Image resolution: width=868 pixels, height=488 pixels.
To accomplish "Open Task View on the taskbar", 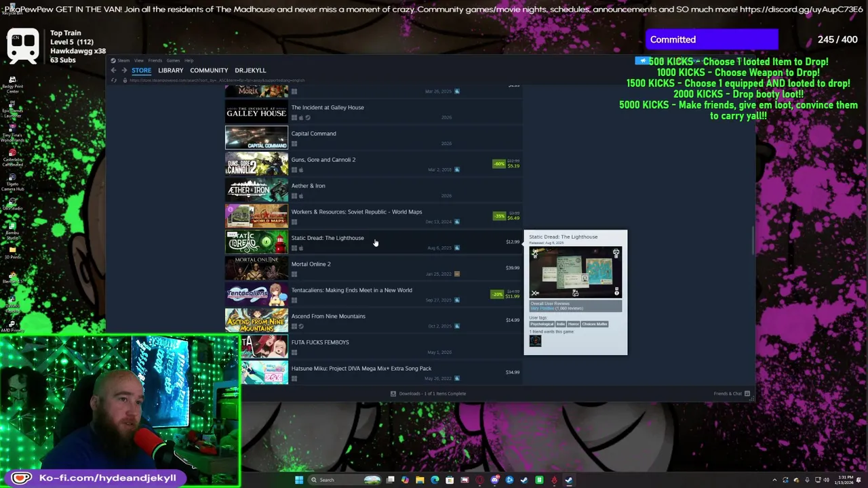I will point(391,480).
